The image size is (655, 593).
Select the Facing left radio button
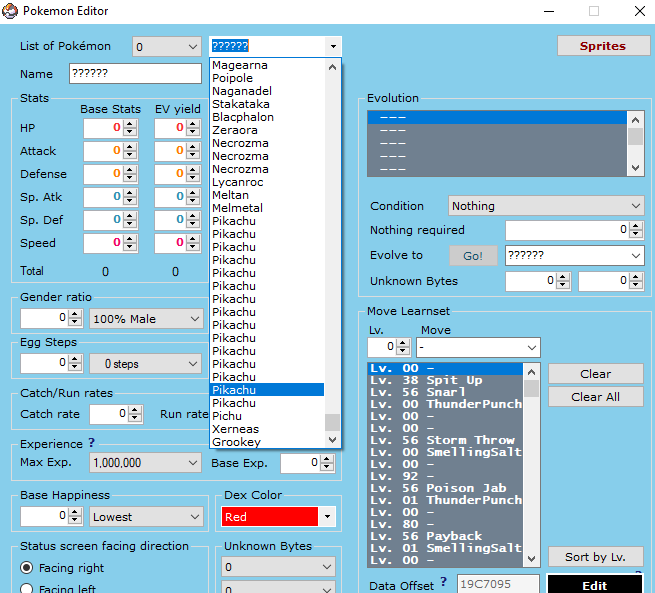tap(26, 588)
